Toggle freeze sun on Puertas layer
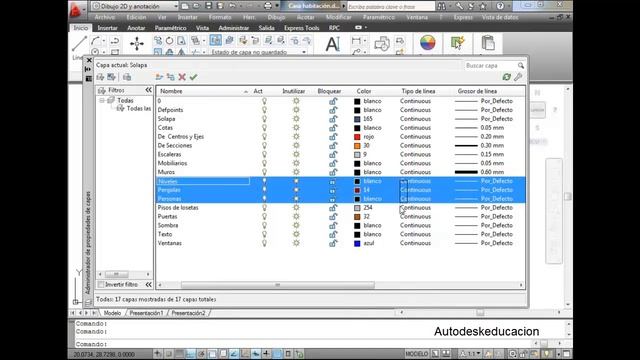 296,216
